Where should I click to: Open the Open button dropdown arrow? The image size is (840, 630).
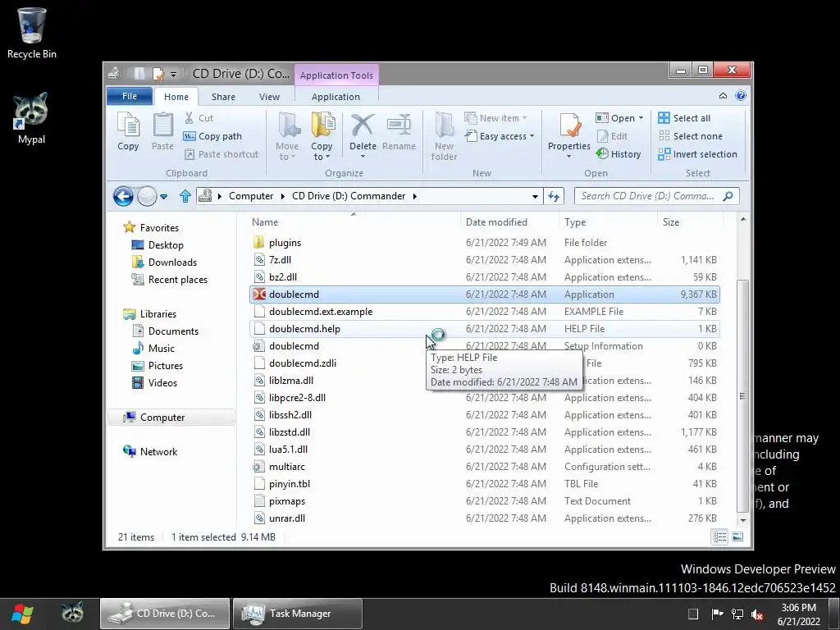click(641, 118)
